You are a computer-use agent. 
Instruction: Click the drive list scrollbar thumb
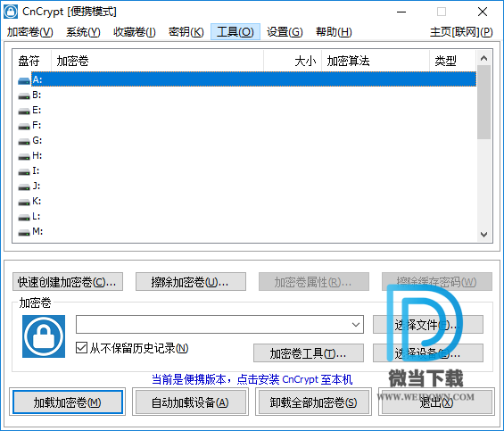point(483,102)
